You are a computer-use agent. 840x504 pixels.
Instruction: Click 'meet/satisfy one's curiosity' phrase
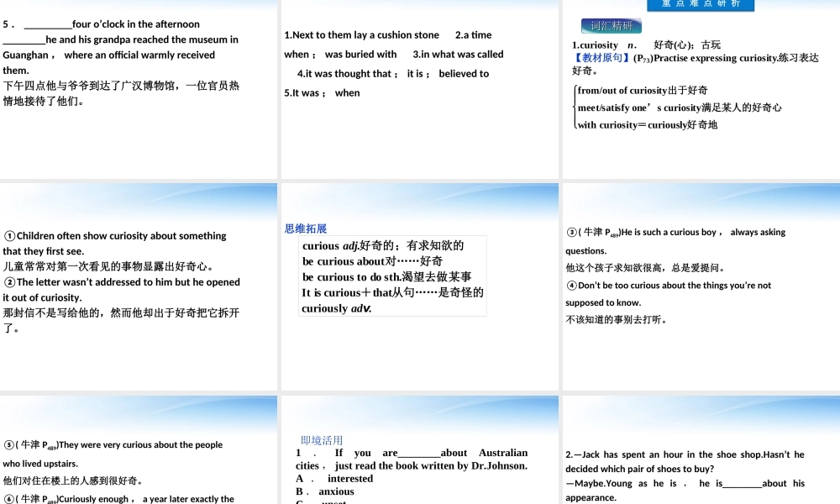click(x=680, y=108)
